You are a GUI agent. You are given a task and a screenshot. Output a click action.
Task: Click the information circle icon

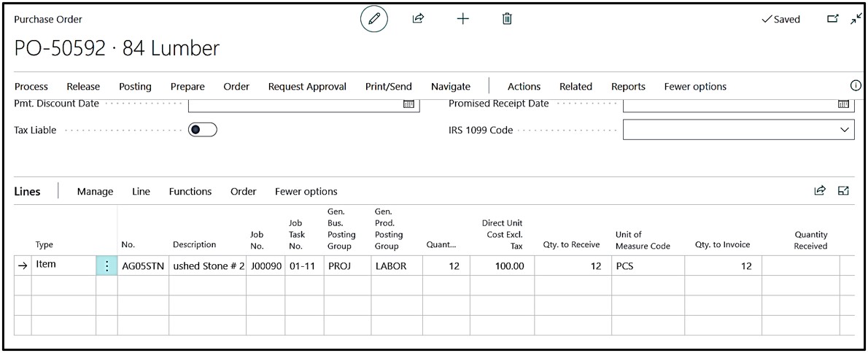856,85
